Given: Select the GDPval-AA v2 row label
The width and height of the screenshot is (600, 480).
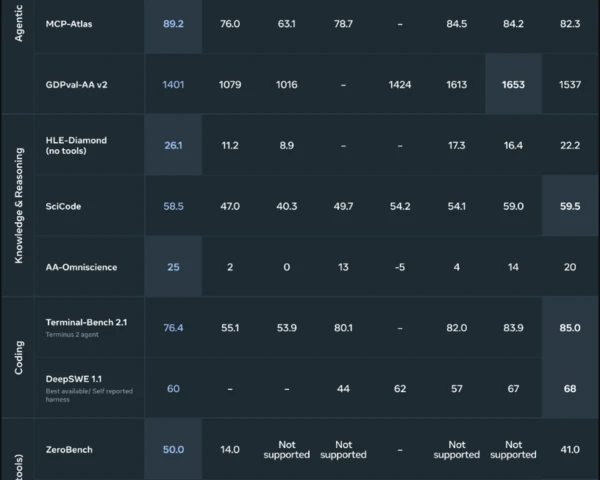Looking at the screenshot, I should (x=76, y=85).
